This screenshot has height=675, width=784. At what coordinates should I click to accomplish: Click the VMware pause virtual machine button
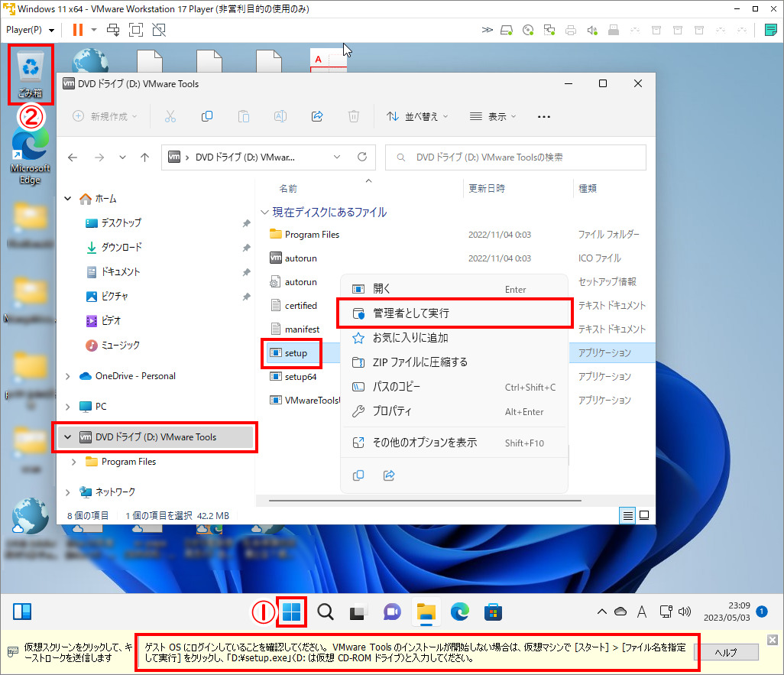(77, 30)
